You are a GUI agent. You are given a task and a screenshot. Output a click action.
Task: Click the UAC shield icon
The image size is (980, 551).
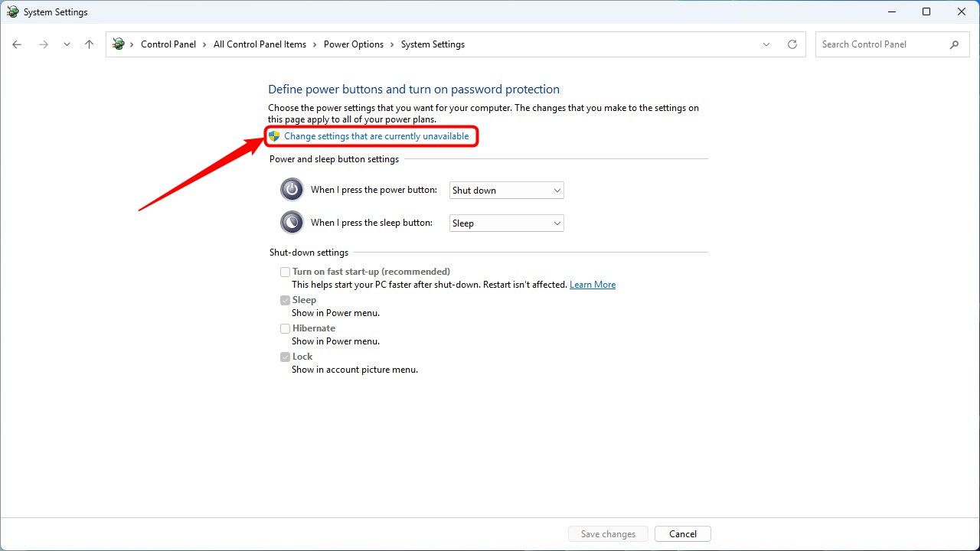[274, 136]
